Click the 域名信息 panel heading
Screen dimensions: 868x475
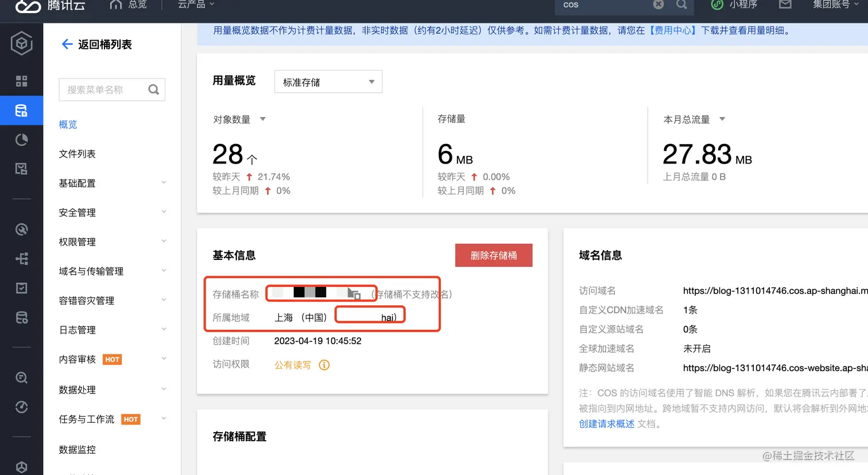pos(600,255)
